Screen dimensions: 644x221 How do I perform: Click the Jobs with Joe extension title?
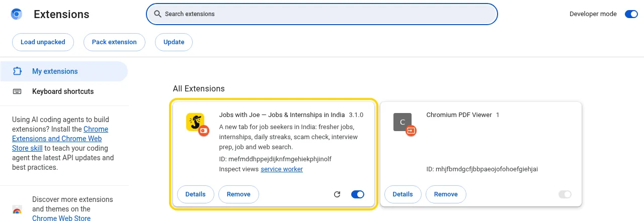282,115
